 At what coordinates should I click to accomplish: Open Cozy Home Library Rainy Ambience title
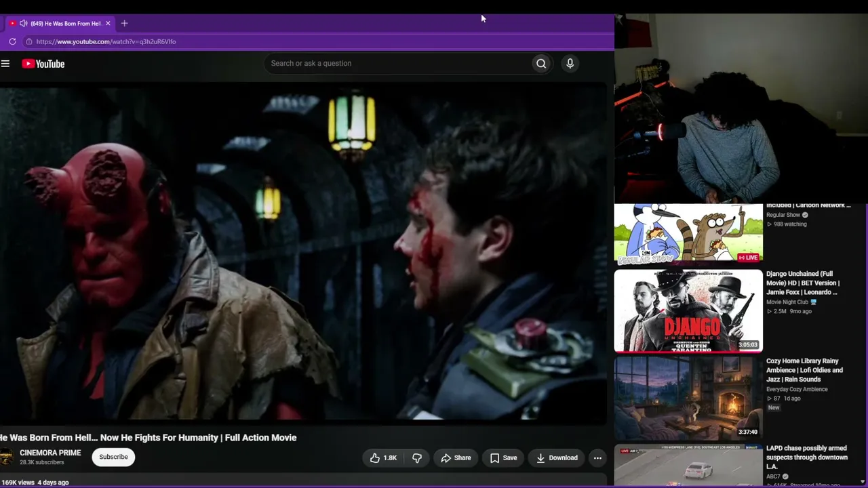[804, 370]
